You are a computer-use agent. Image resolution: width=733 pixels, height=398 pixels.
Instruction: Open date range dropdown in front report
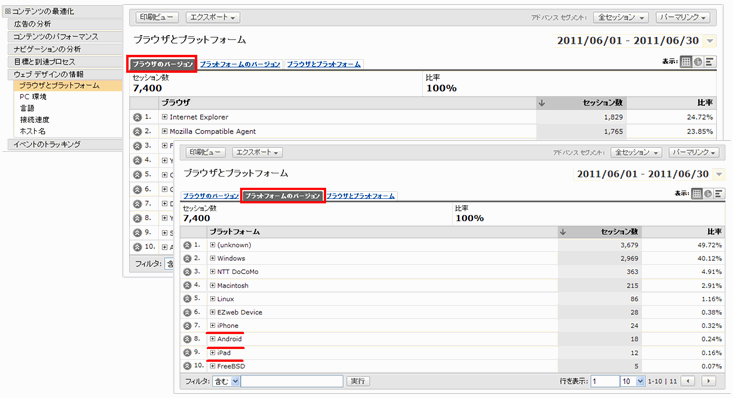(x=719, y=174)
